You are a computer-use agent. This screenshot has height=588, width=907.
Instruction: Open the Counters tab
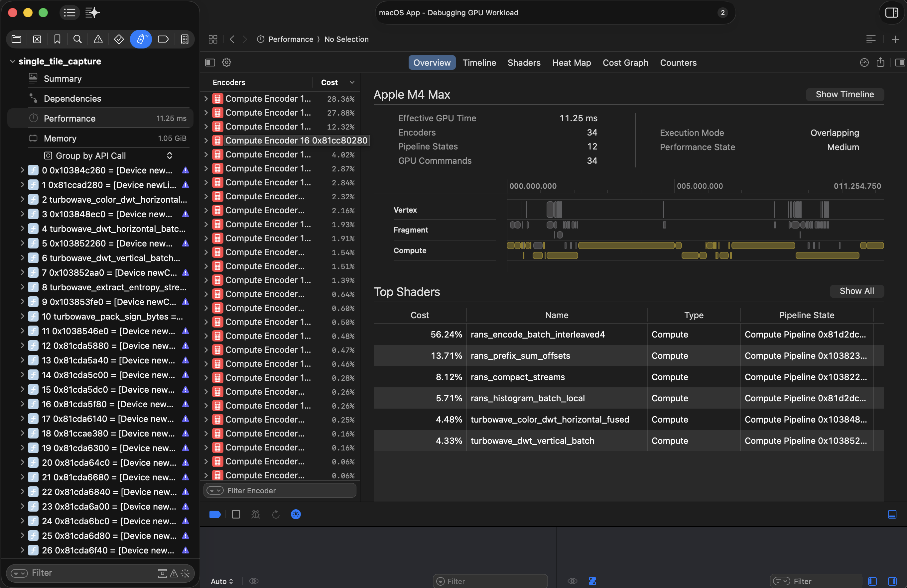coord(678,62)
